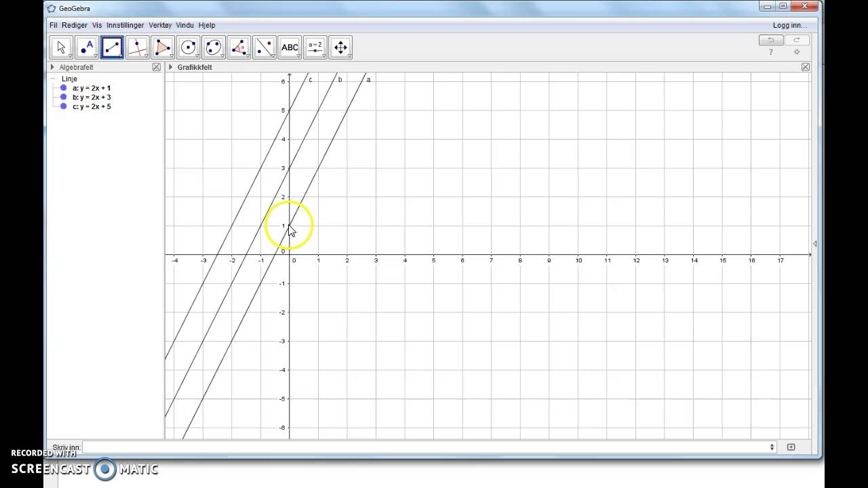Select the Reflect about line tool
Viewport: 868px width, 488px height.
tap(264, 47)
